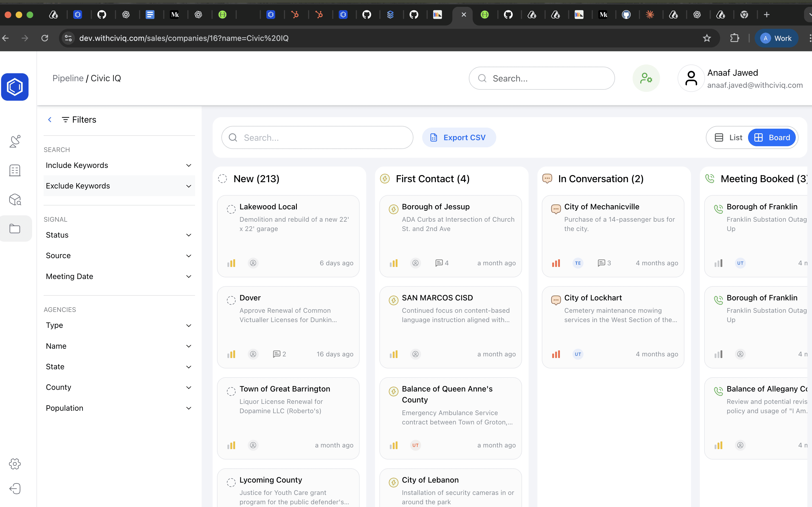Image resolution: width=812 pixels, height=507 pixels.
Task: Collapse filters panel with back chevron
Action: click(50, 120)
